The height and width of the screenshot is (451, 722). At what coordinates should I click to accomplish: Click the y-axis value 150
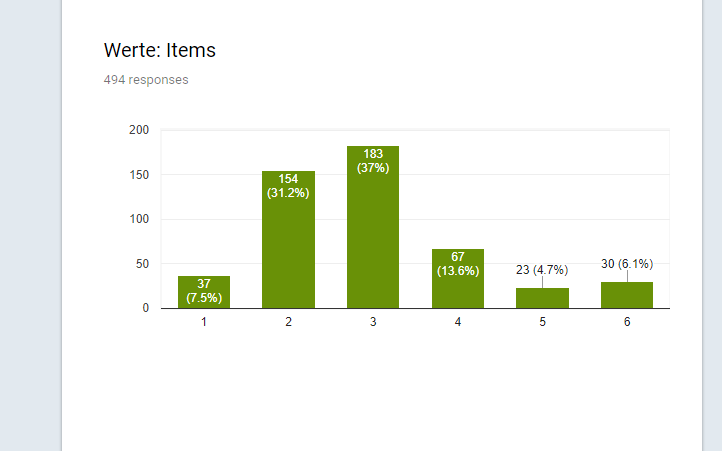139,175
